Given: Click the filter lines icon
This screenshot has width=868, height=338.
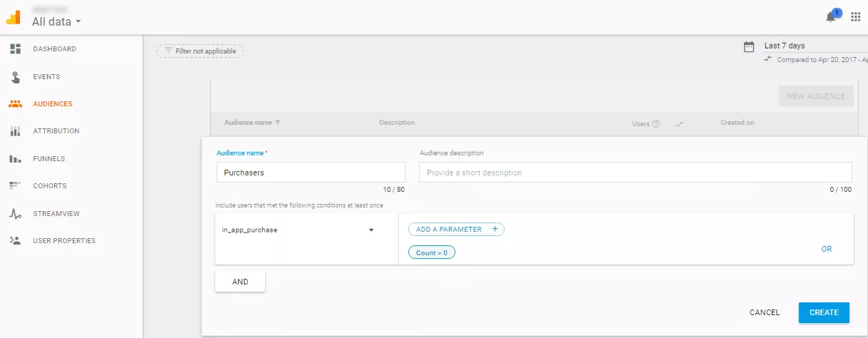Looking at the screenshot, I should coord(168,51).
